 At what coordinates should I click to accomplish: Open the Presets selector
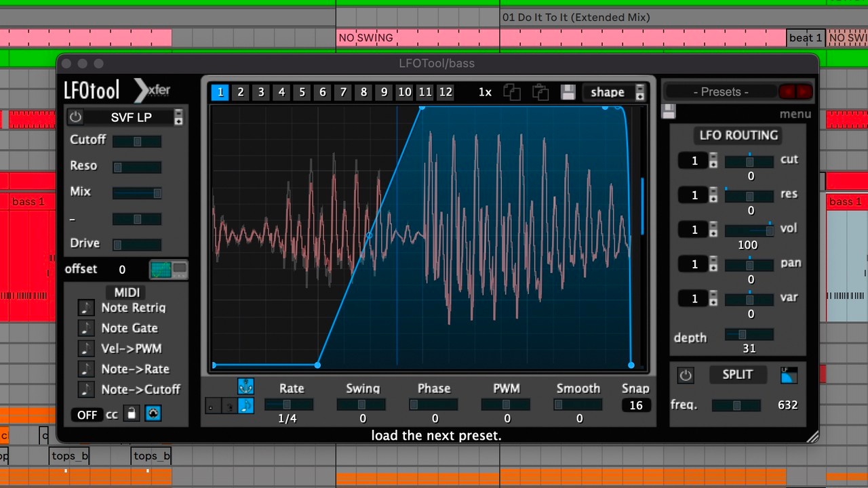click(720, 91)
